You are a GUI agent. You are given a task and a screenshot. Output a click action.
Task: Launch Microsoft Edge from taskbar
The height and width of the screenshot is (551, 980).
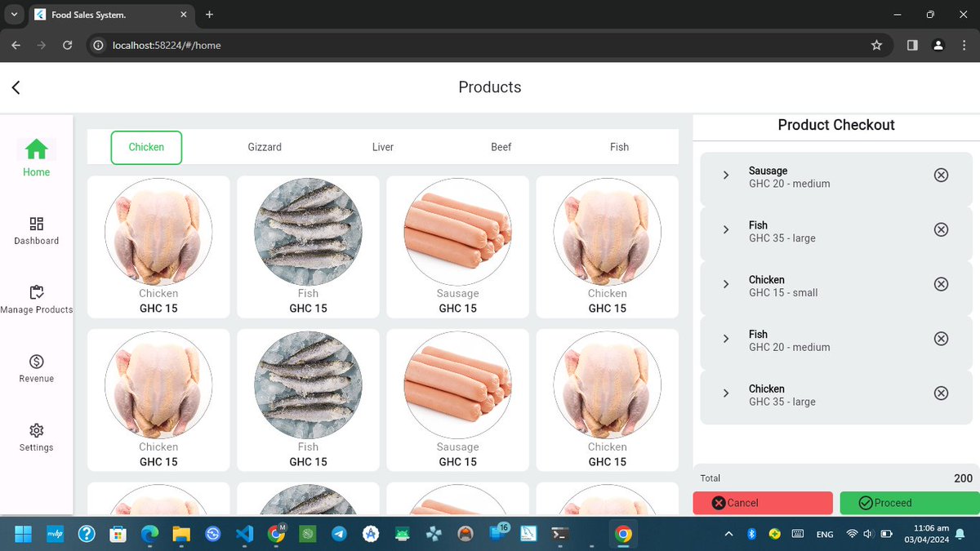149,535
